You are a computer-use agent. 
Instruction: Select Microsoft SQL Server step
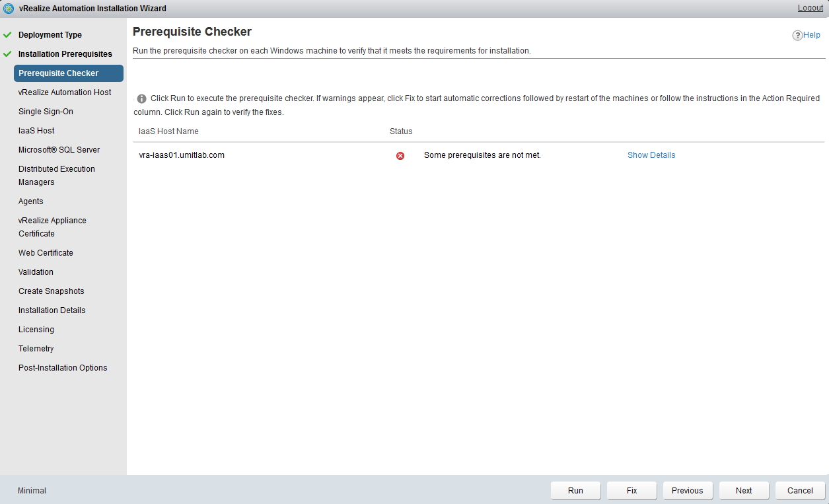(x=59, y=150)
